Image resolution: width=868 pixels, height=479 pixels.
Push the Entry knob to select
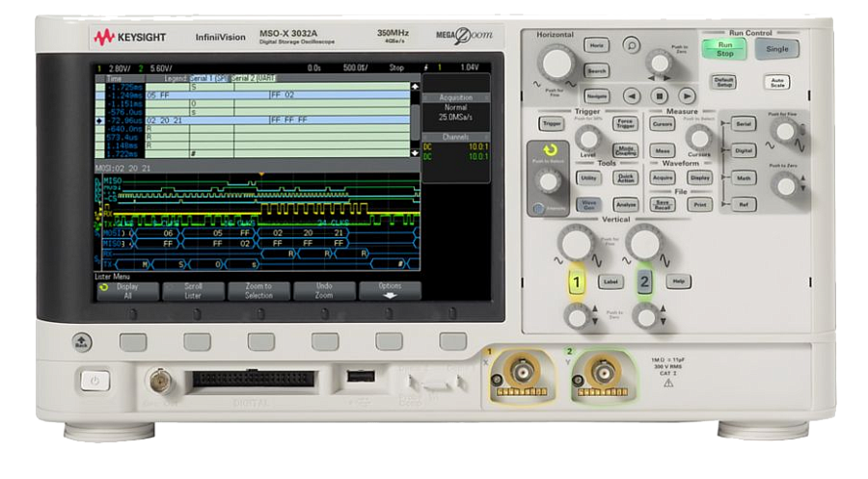point(548,181)
